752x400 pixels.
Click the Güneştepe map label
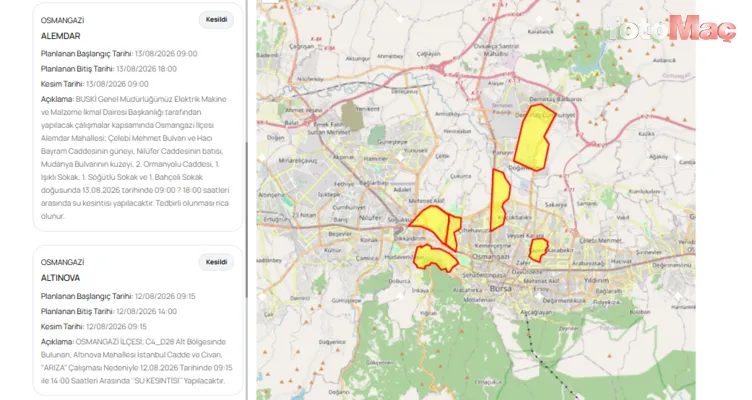pyautogui.click(x=392, y=142)
